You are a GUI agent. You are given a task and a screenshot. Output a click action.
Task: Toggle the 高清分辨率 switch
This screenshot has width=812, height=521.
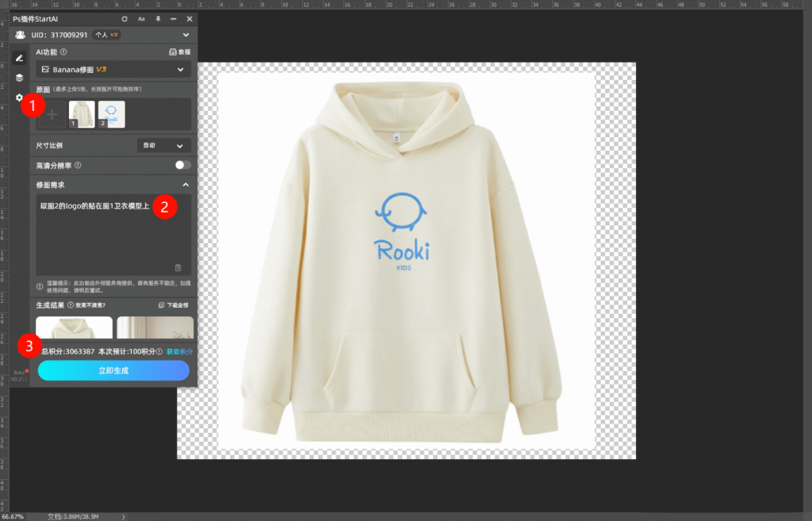tap(182, 165)
